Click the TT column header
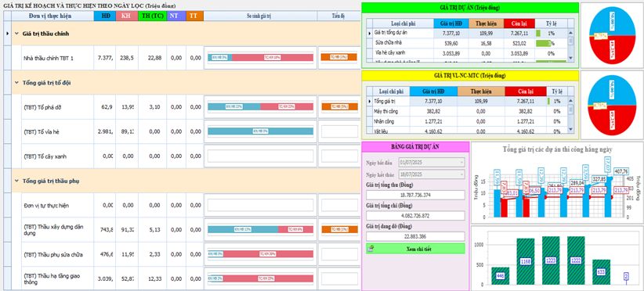Viewport: 644px width, 291px height. click(x=194, y=16)
